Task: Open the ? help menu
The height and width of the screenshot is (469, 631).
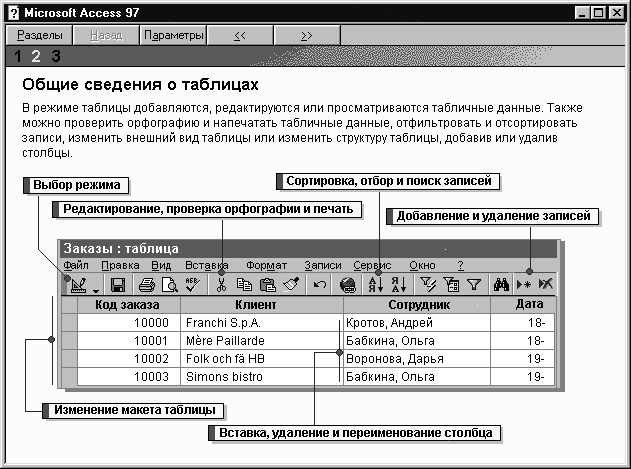Action: pos(461,265)
